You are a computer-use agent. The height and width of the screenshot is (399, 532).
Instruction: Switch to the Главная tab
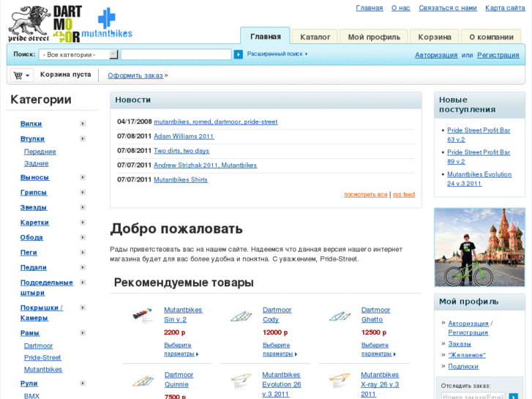pyautogui.click(x=266, y=37)
